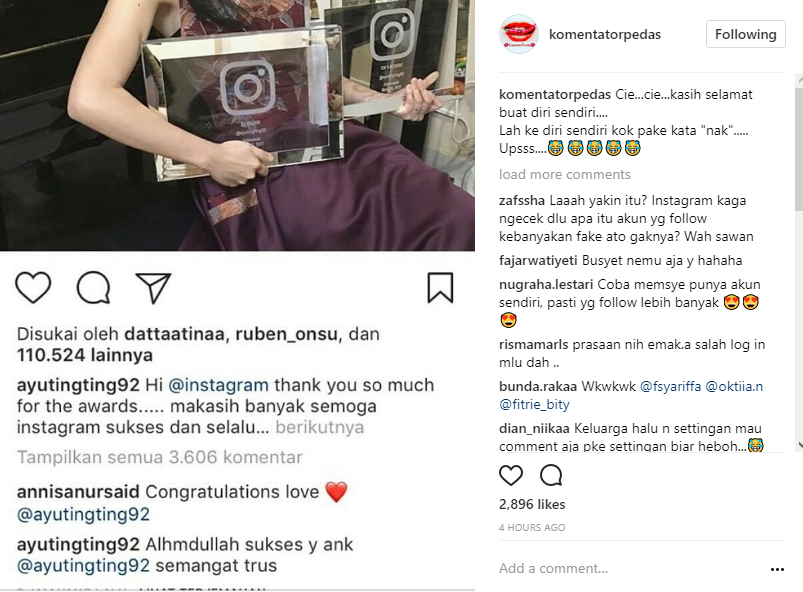Like komentatorpedas post with small heart icon
The image size is (803, 592).
511,475
